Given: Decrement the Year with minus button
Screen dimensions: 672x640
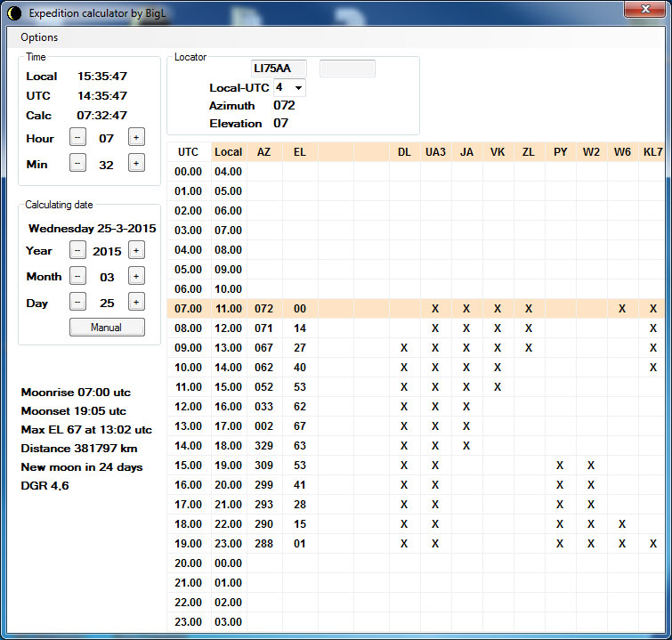Looking at the screenshot, I should (x=78, y=250).
